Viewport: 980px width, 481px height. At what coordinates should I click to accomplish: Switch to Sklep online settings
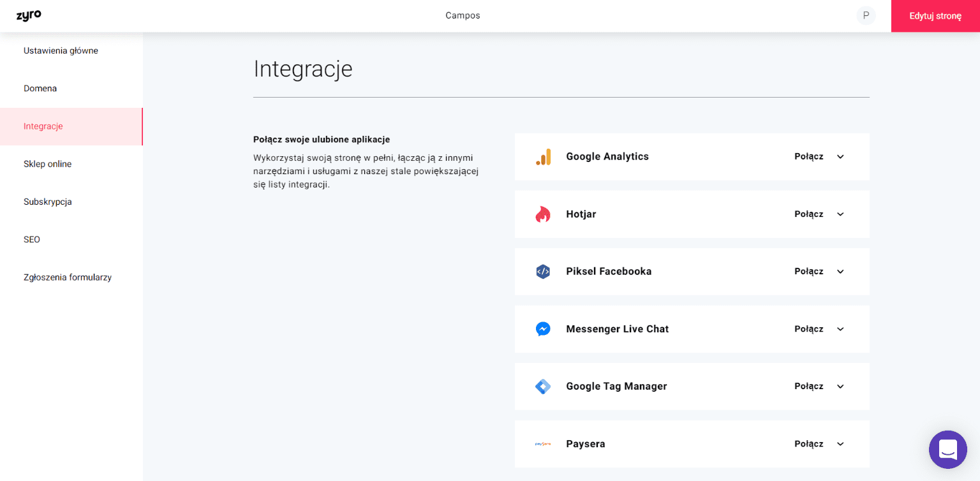pos(47,164)
